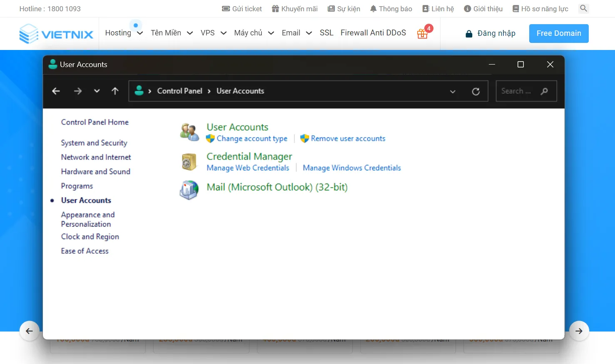Click the back arrow in Control Panel
Screen dimensions: 615x364
point(56,91)
